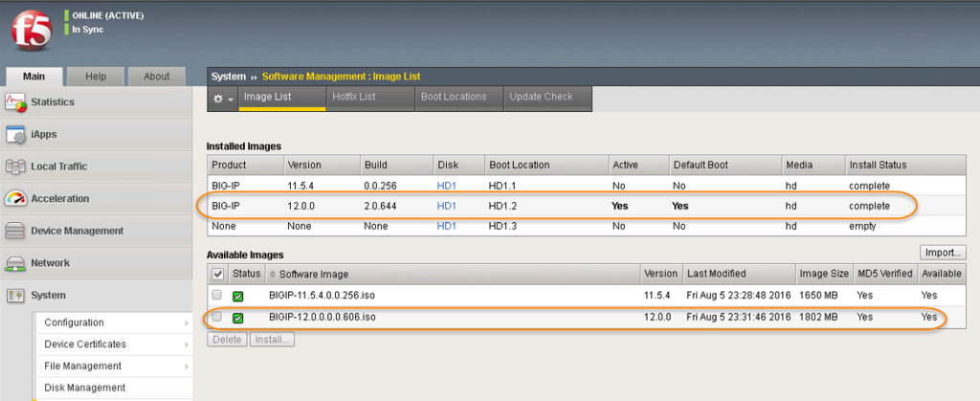
Task: Select the Image List tab
Action: tap(282, 98)
